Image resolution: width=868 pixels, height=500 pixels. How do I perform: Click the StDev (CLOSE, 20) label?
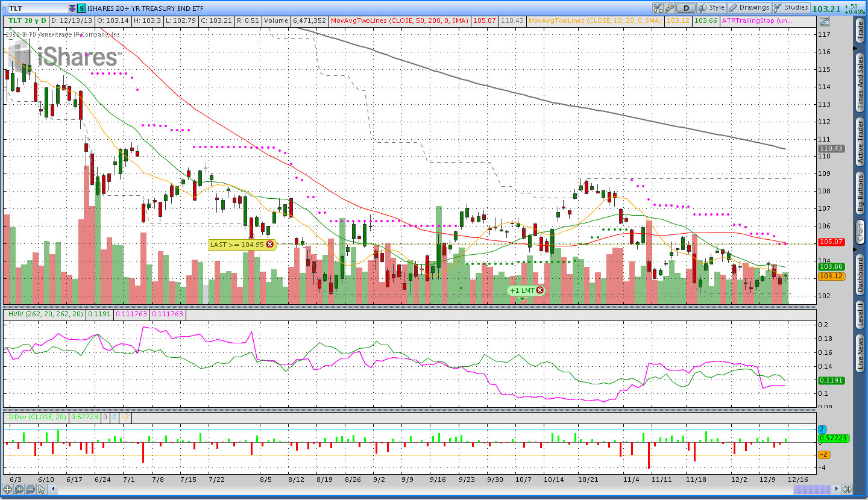(x=37, y=416)
